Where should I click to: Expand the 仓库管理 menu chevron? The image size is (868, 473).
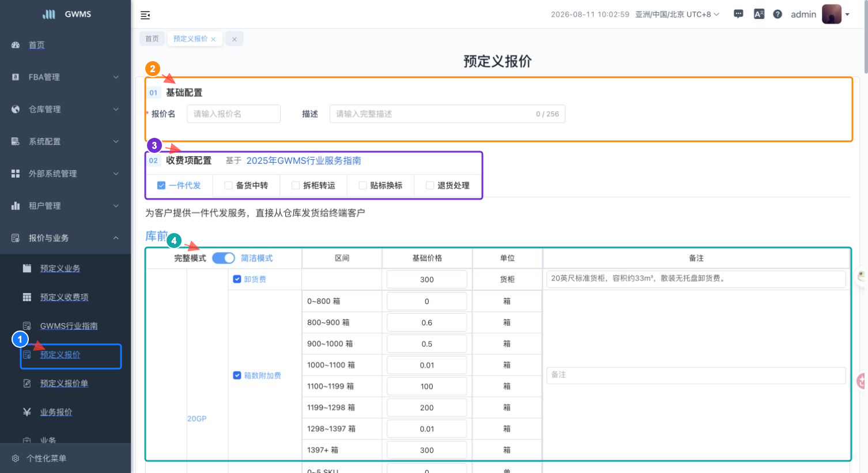[x=116, y=110]
